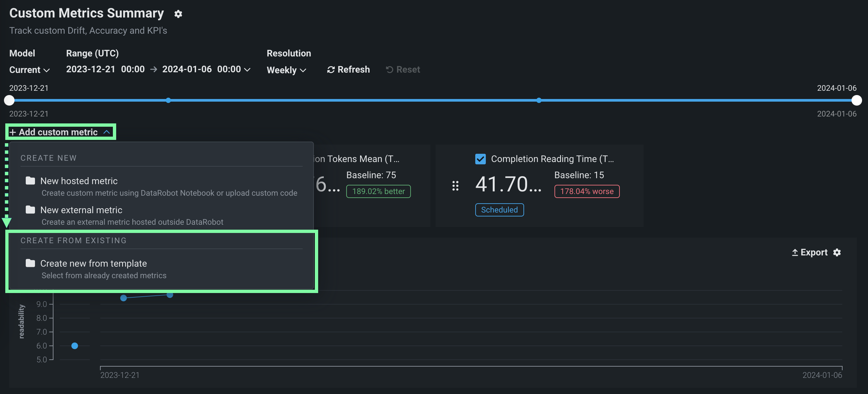868x394 pixels.
Task: Click the Refresh icon button
Action: [331, 70]
